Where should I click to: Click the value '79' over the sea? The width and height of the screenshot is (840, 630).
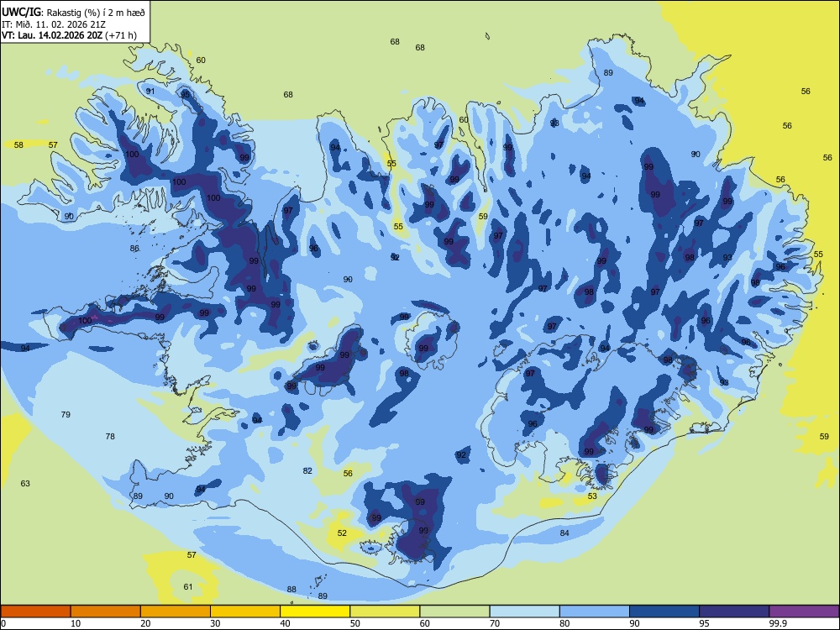point(66,415)
